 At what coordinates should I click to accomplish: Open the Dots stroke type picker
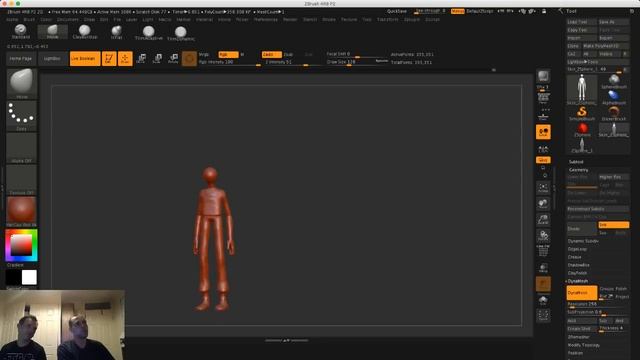pyautogui.click(x=22, y=116)
